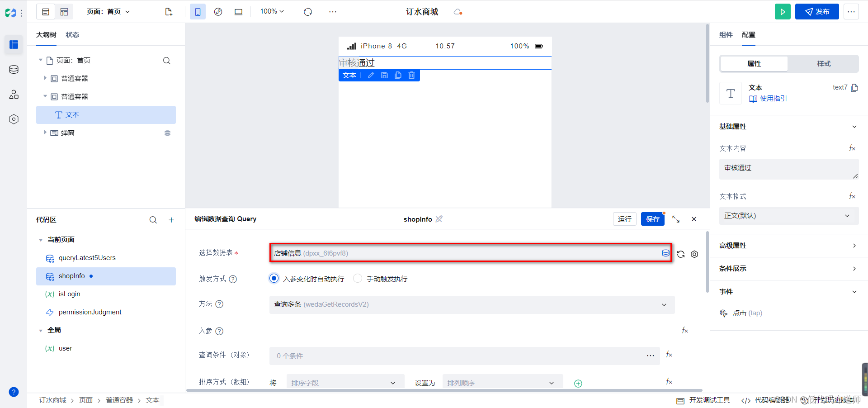Switch to the 组件 tab
868x408 pixels.
(726, 35)
